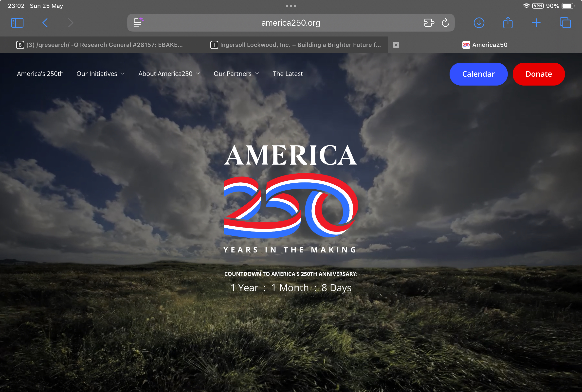Open the extensions icon in address bar
The image size is (582, 392).
click(429, 23)
